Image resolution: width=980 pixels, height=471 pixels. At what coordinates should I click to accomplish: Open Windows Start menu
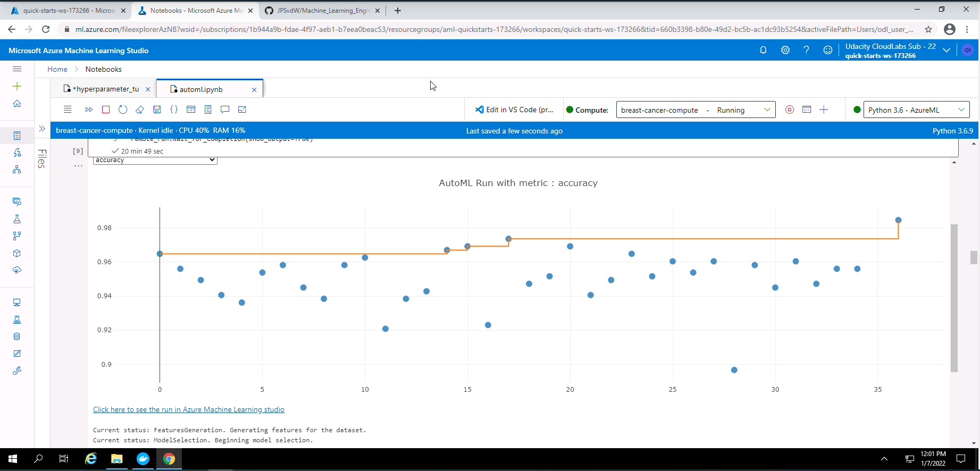(x=13, y=458)
